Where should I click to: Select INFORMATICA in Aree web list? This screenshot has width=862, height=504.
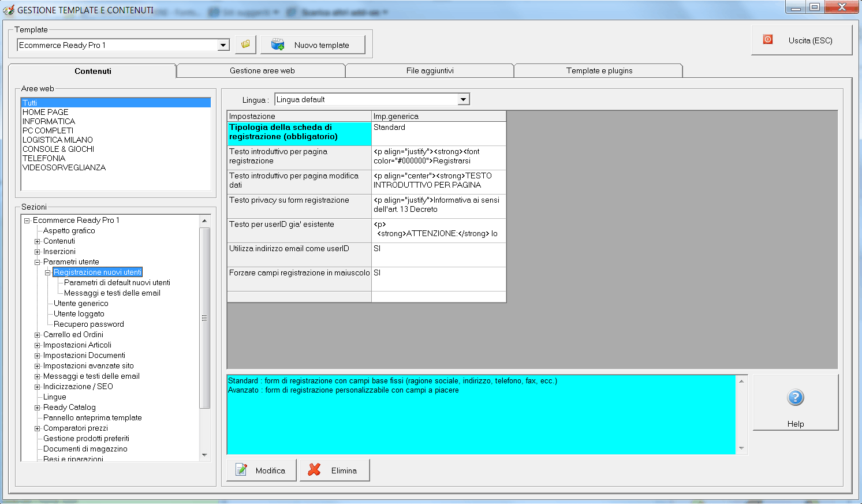pos(115,121)
